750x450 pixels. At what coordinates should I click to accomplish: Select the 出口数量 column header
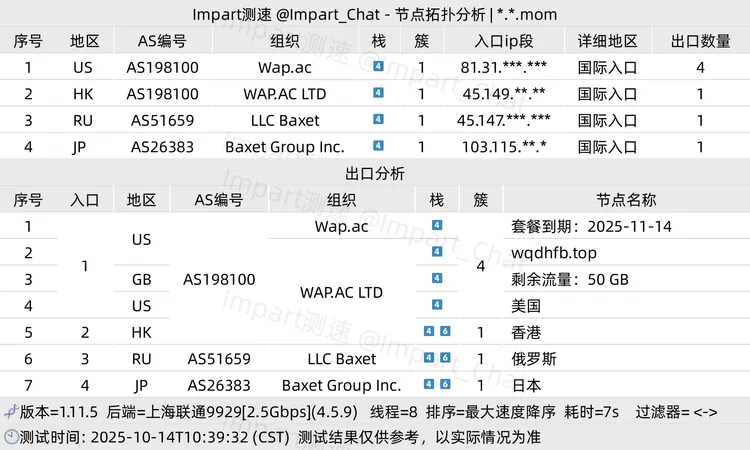(700, 41)
